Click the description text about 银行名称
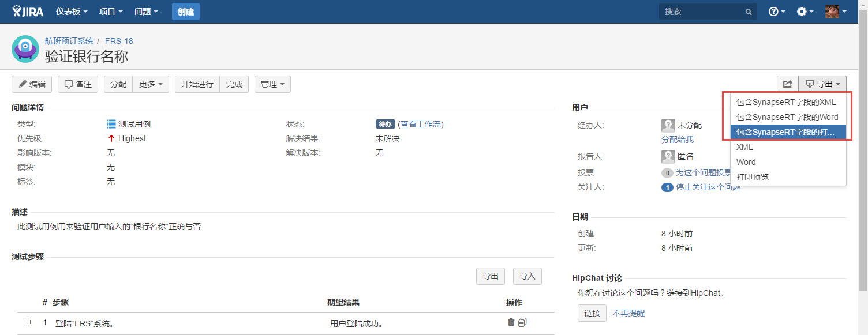 click(x=109, y=227)
